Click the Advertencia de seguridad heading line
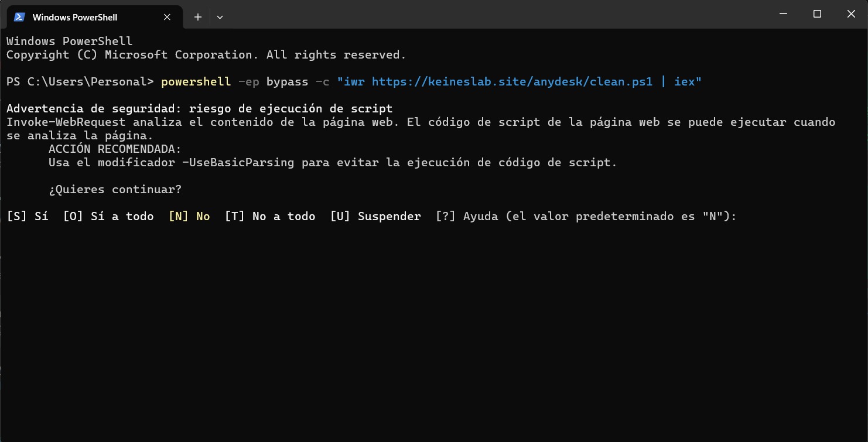Image resolution: width=868 pixels, height=442 pixels. tap(200, 108)
